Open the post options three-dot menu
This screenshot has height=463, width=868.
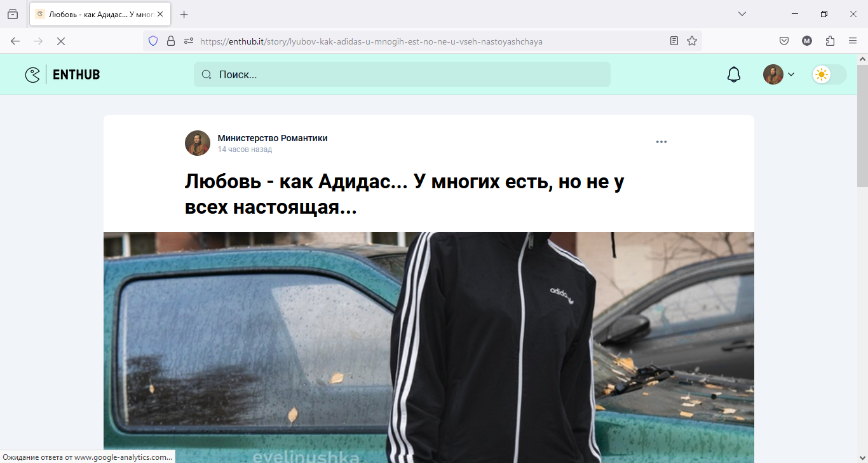point(661,142)
